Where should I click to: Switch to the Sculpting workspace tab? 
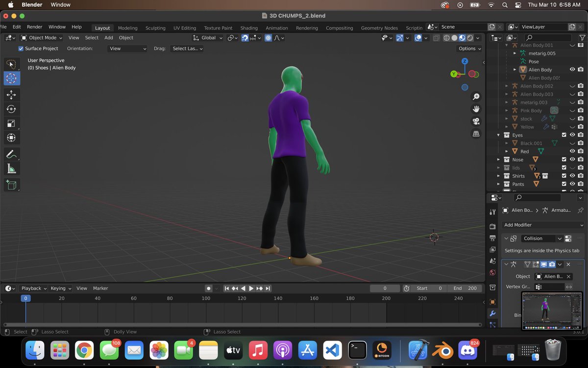pyautogui.click(x=155, y=28)
